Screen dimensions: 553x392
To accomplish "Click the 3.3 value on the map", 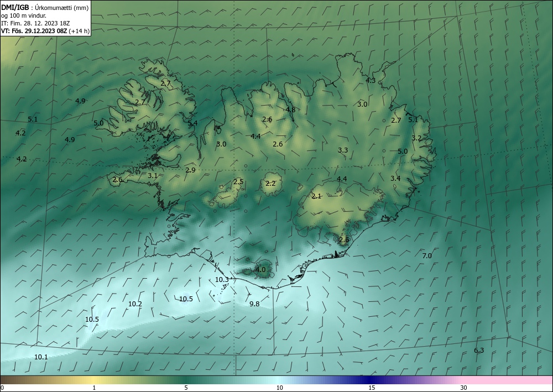I will pos(343,150).
